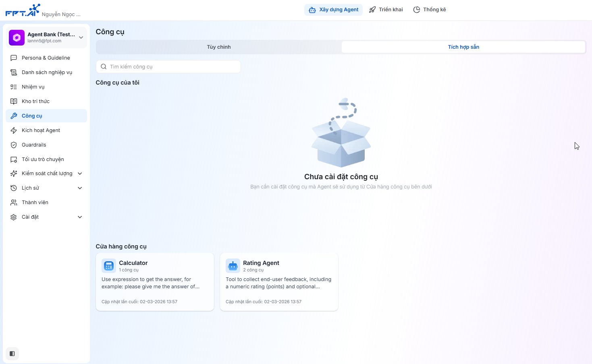Go to Persona & Guideline menu item
The width and height of the screenshot is (592, 364).
(46, 58)
